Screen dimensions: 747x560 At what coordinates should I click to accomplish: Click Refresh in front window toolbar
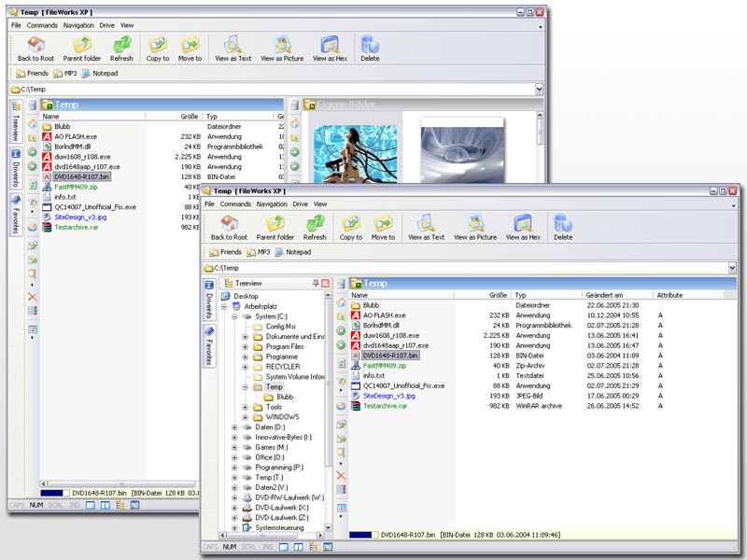(x=315, y=228)
